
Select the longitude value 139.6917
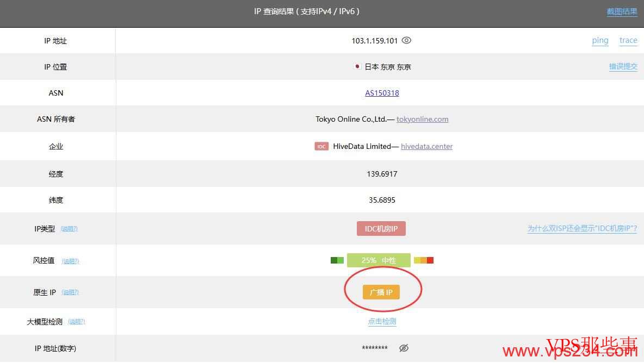(382, 174)
